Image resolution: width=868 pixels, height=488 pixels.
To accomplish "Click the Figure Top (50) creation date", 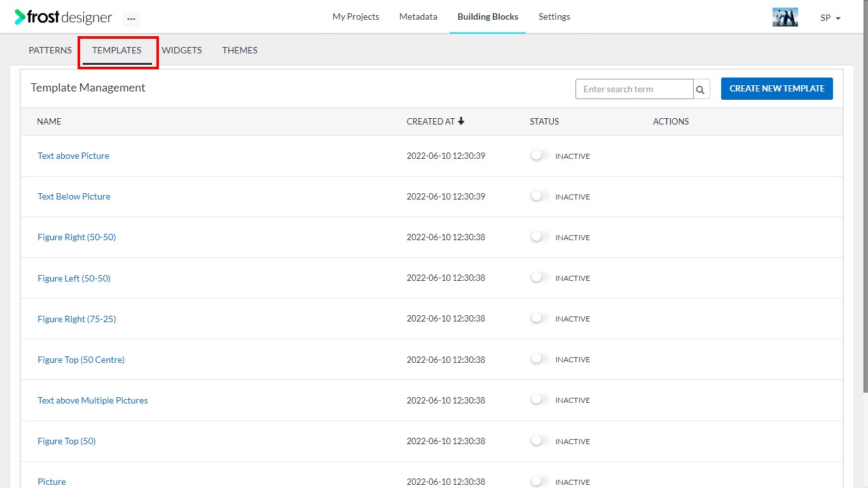I will tap(446, 441).
